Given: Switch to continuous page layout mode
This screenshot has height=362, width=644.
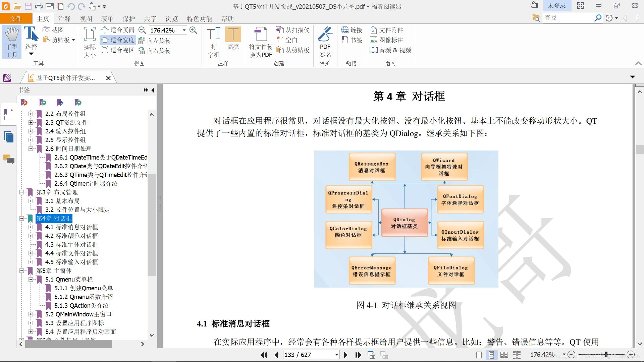Looking at the screenshot, I should point(491,355).
